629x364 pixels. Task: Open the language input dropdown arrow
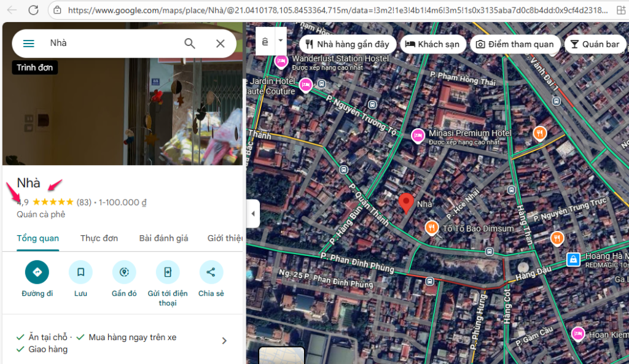click(x=281, y=41)
